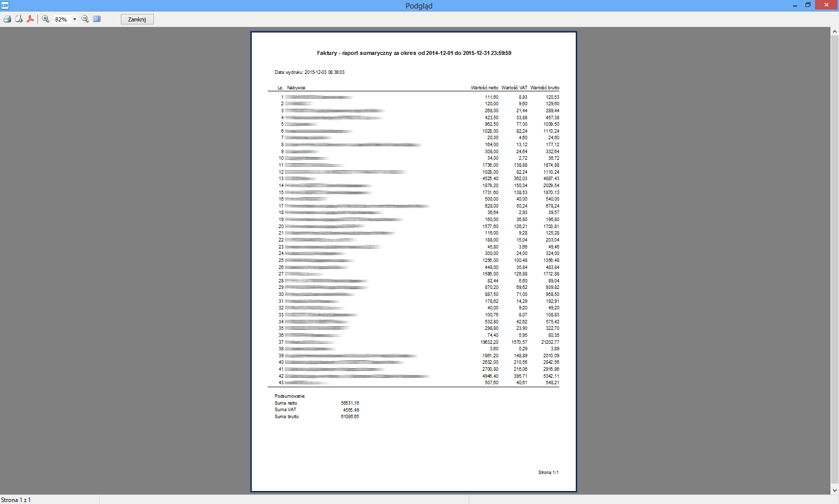Click the scroll up arrow of the vertical scrollbar
Screen dimensions: 839x504
coord(835,31)
